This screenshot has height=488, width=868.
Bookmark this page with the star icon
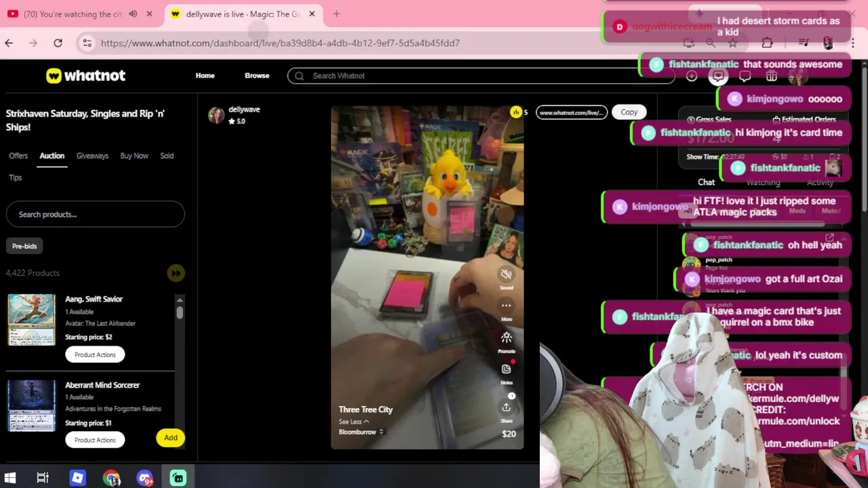point(732,43)
